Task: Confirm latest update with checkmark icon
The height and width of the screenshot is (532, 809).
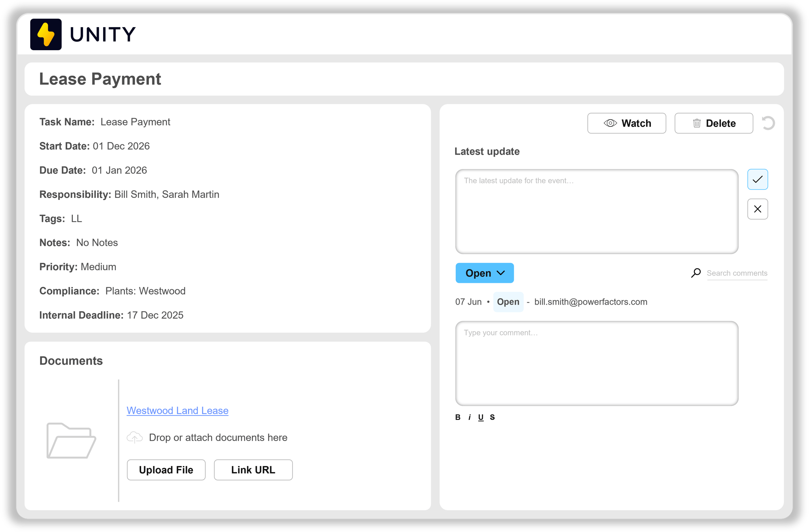Action: pyautogui.click(x=757, y=179)
